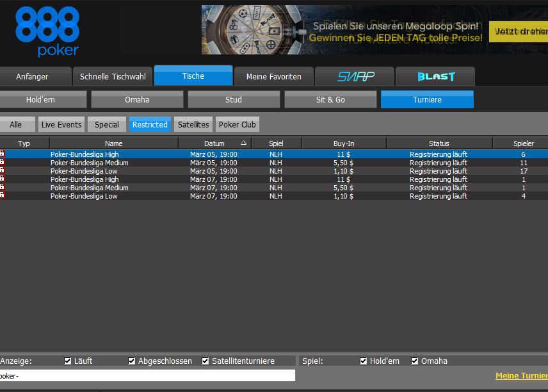This screenshot has height=392, width=548.
Task: Open the Anfänger tab
Action: click(x=35, y=76)
